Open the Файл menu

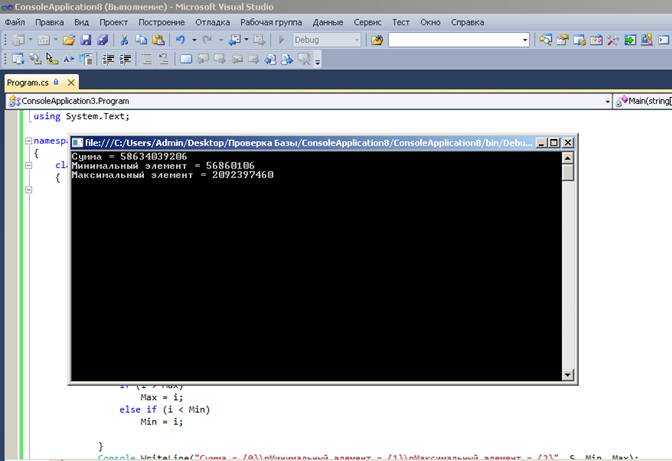click(15, 22)
